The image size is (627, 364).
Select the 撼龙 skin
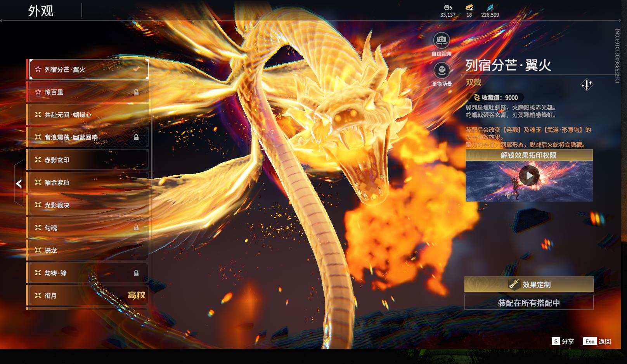88,250
